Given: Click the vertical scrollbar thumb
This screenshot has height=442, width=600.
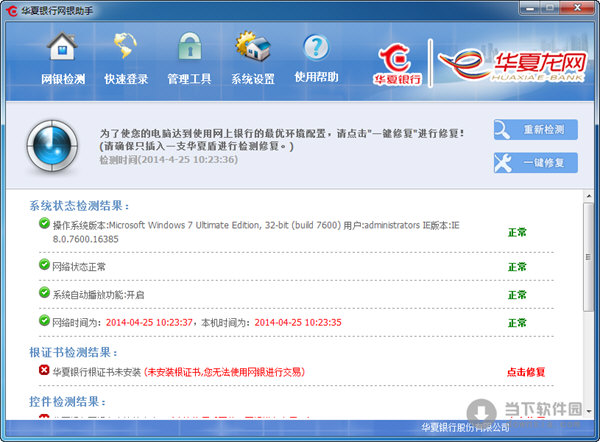Looking at the screenshot, I should click(x=589, y=257).
